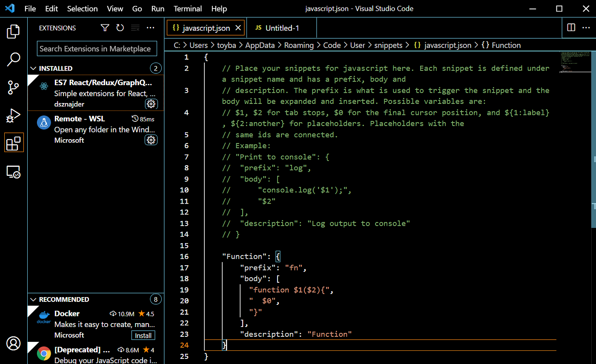Image resolution: width=596 pixels, height=364 pixels.
Task: Open the Remote - WSL extension entry
Action: click(x=96, y=129)
